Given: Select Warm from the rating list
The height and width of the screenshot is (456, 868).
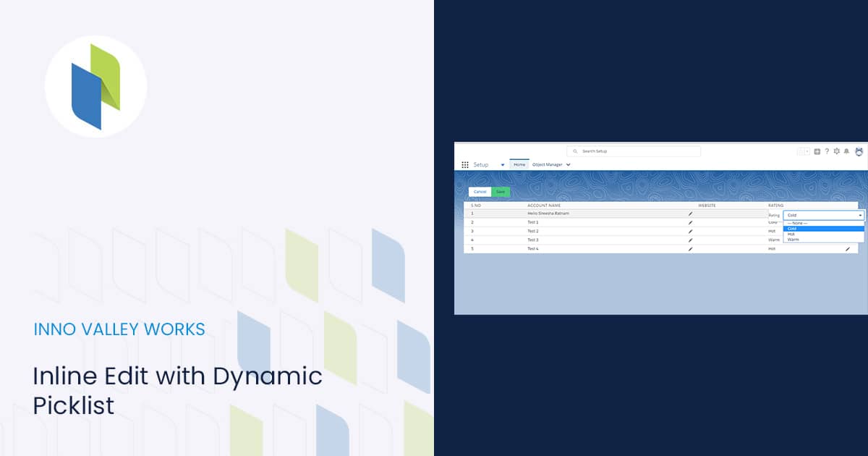Looking at the screenshot, I should tap(793, 240).
